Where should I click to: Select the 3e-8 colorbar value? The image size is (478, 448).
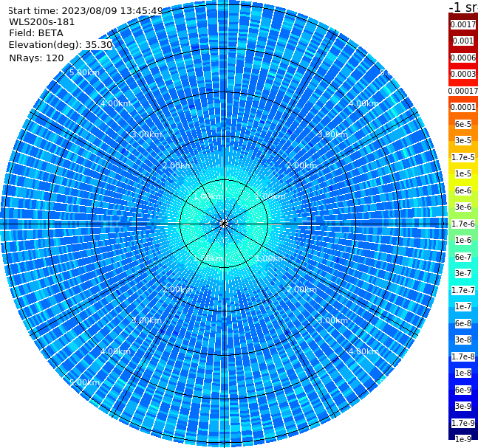(463, 340)
